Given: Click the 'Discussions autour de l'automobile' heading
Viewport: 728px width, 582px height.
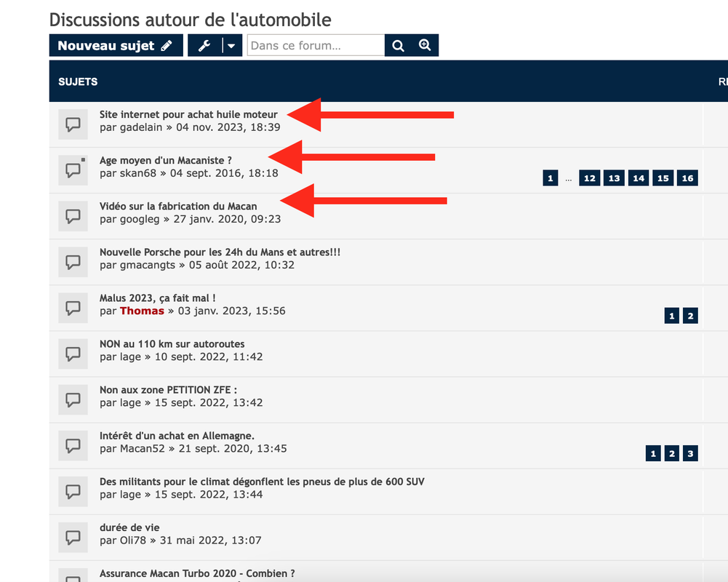Looking at the screenshot, I should [x=191, y=20].
